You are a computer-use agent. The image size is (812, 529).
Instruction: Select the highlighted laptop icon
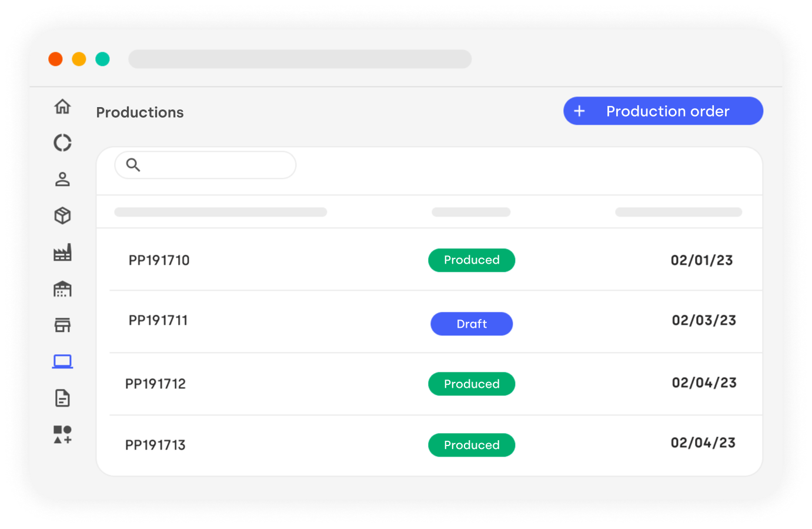point(63,361)
